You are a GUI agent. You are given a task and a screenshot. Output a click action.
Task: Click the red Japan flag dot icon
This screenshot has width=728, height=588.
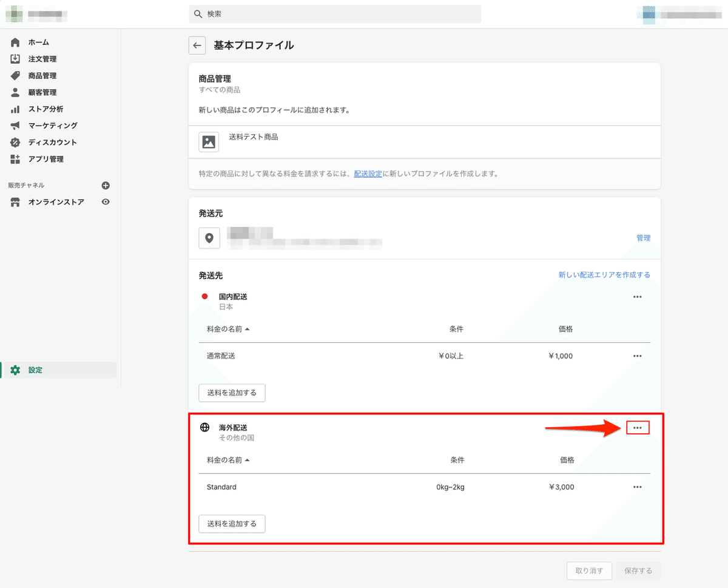(205, 297)
